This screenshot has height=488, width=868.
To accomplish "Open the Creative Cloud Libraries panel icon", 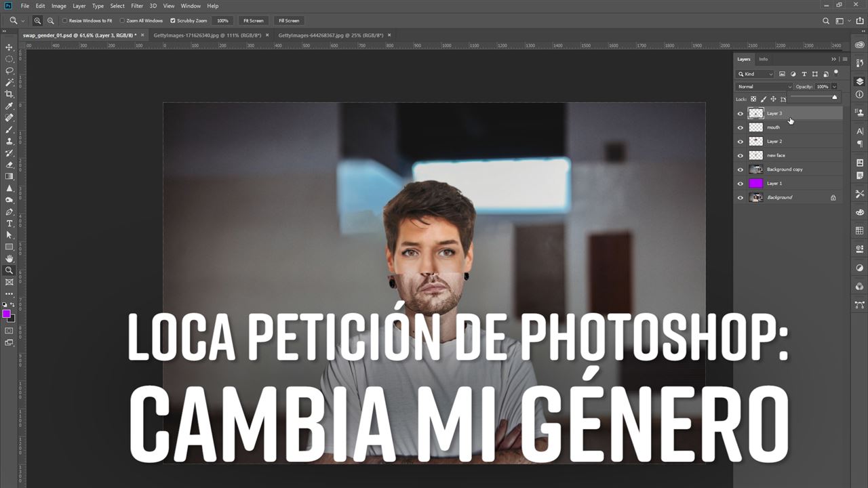I will pos(860,45).
